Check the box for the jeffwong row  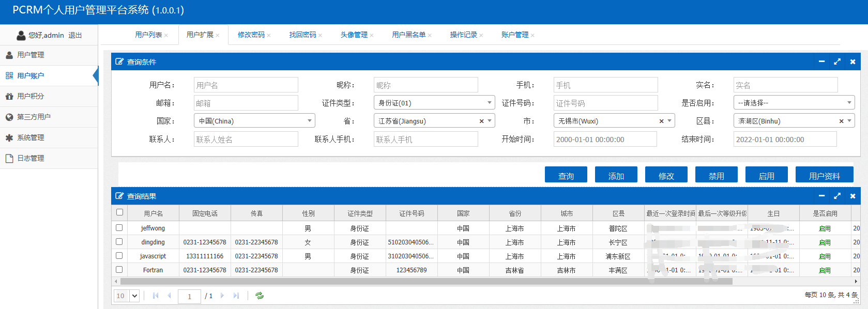pos(119,228)
